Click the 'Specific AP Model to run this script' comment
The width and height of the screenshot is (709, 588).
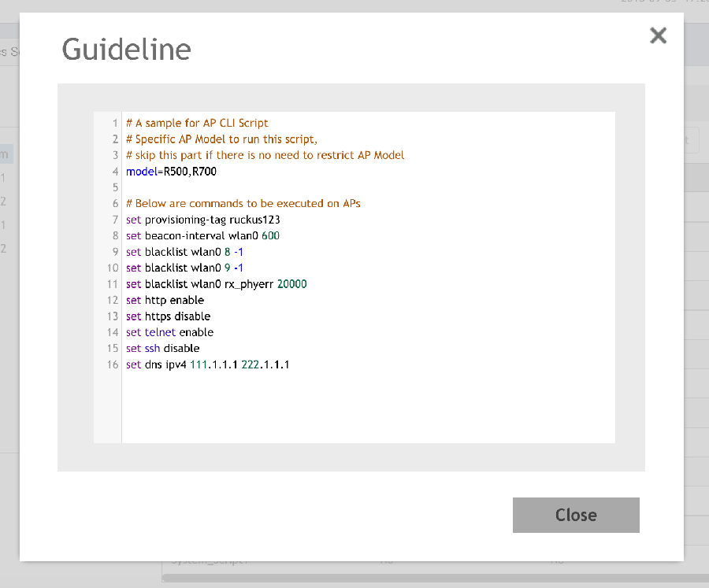click(x=221, y=139)
